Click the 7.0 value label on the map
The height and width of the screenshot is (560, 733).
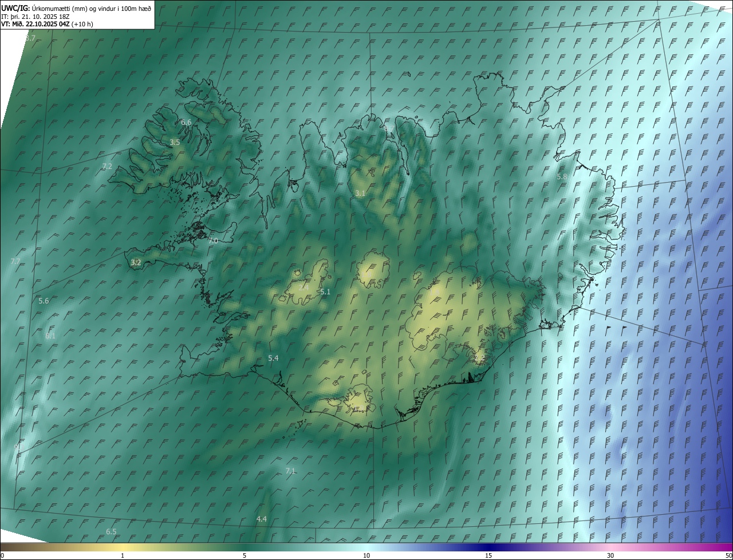[x=212, y=240]
